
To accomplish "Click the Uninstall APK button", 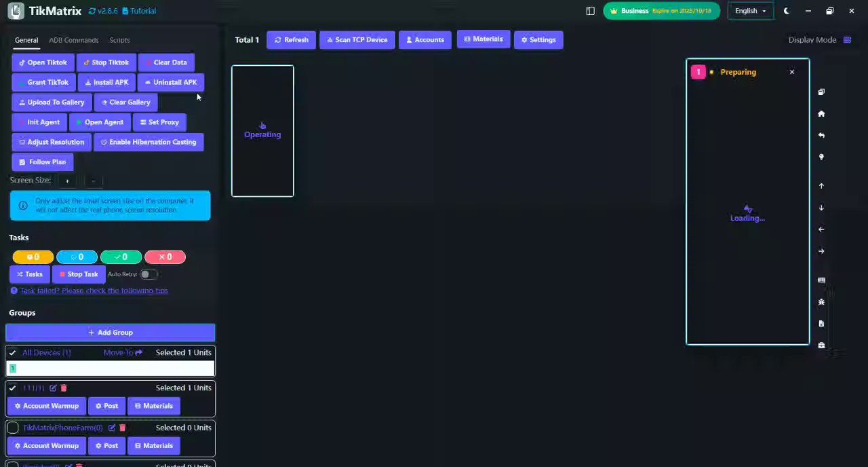I will [170, 82].
